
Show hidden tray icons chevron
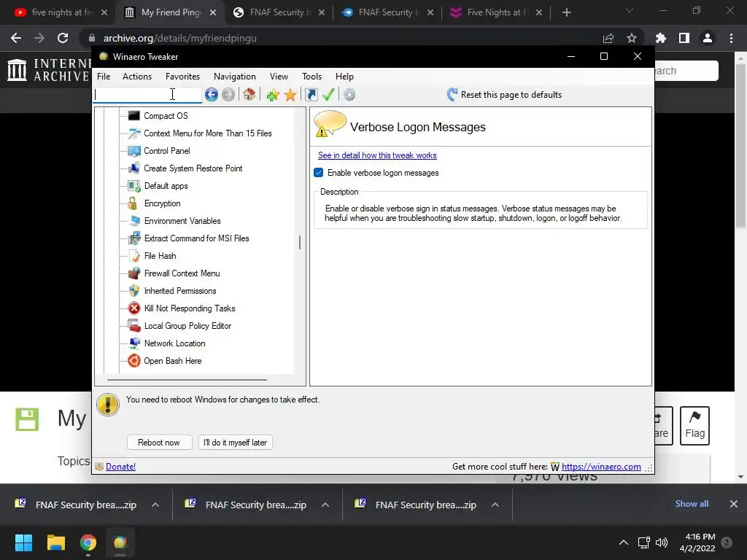click(624, 542)
